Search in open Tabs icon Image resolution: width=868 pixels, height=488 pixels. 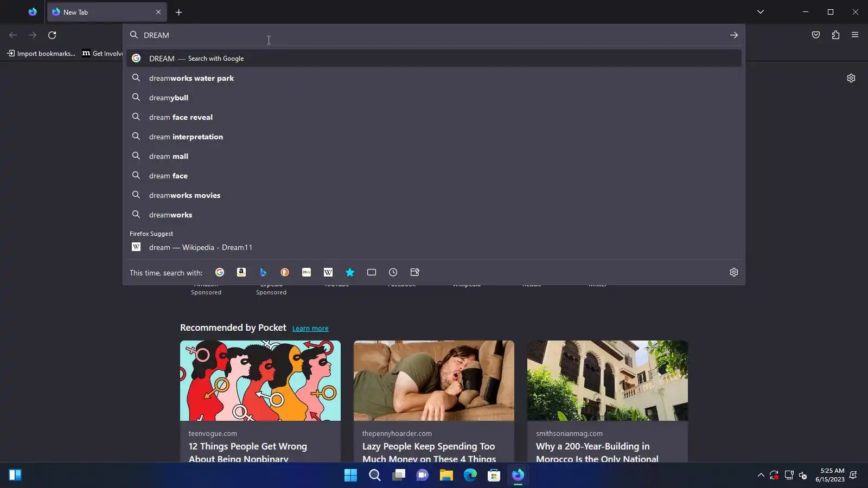[x=372, y=272]
